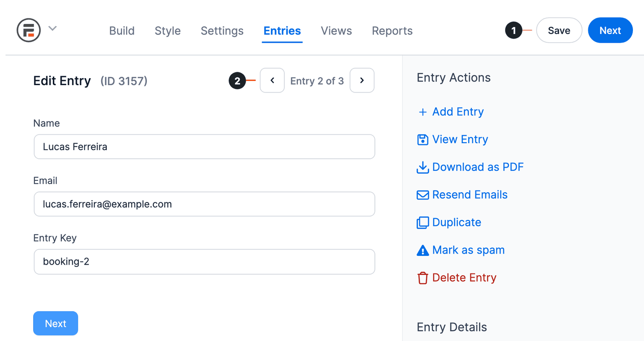The height and width of the screenshot is (341, 644).
Task: Open the View Entry link
Action: [460, 139]
